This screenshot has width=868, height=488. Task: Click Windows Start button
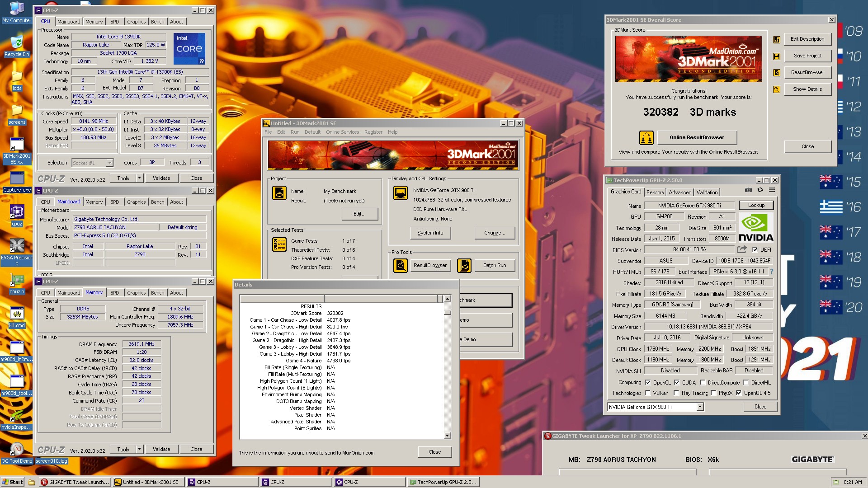pos(13,482)
